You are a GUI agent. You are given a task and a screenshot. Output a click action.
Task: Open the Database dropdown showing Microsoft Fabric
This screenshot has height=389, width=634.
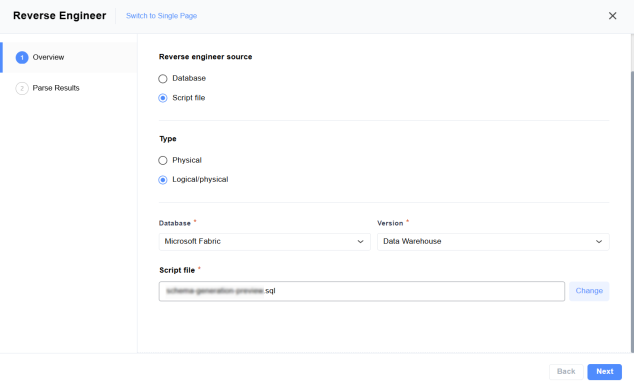coord(264,241)
